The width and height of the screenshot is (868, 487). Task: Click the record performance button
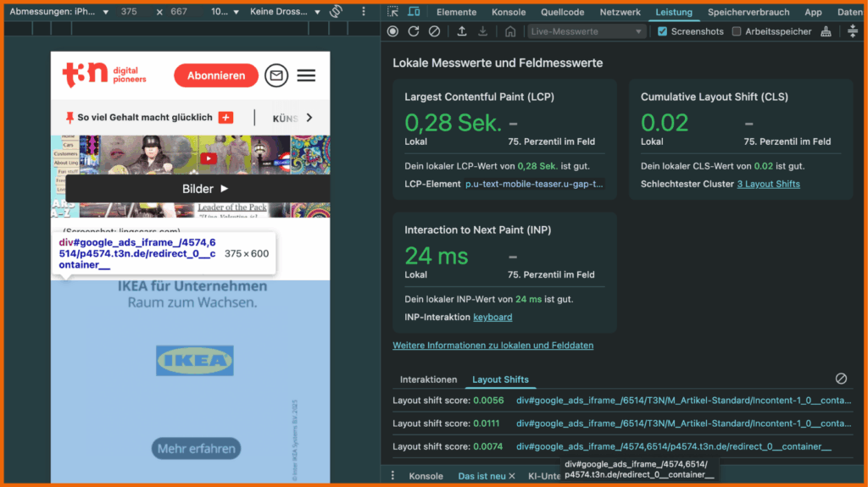pyautogui.click(x=392, y=31)
